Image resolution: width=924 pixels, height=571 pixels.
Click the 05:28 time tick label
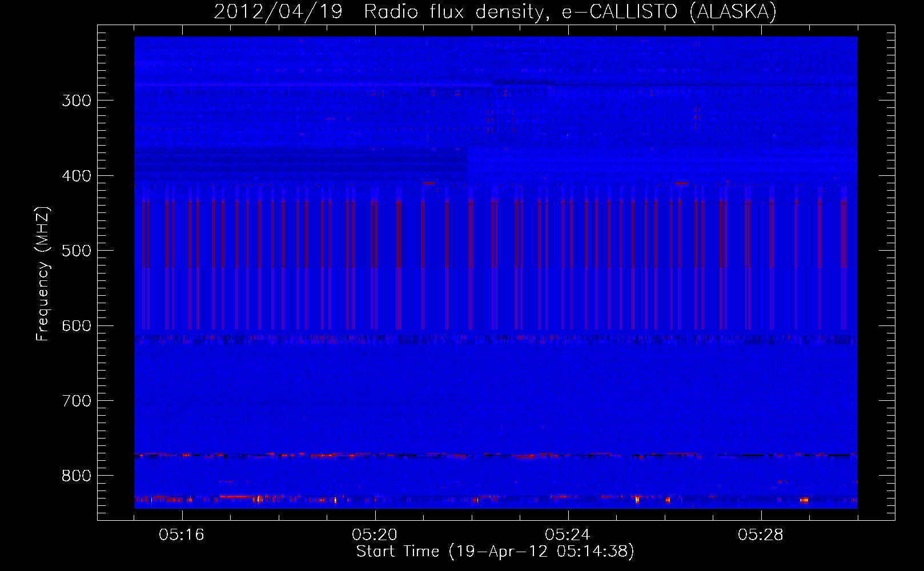point(760,535)
